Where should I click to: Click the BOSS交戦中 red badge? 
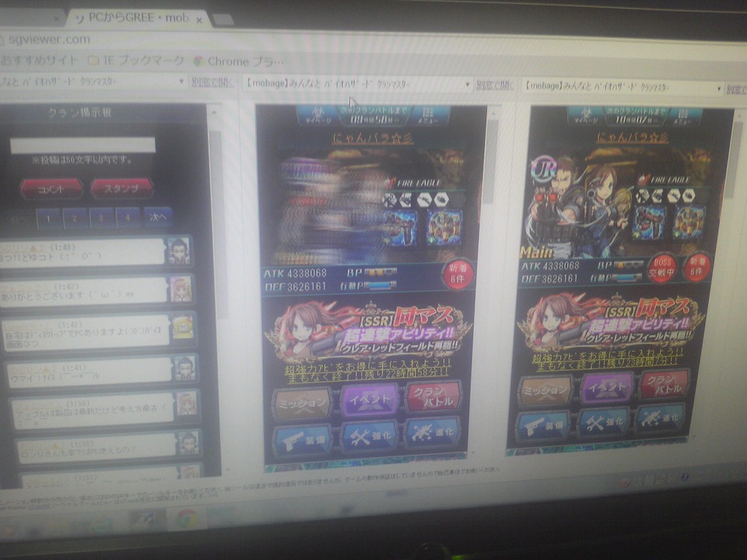click(661, 267)
